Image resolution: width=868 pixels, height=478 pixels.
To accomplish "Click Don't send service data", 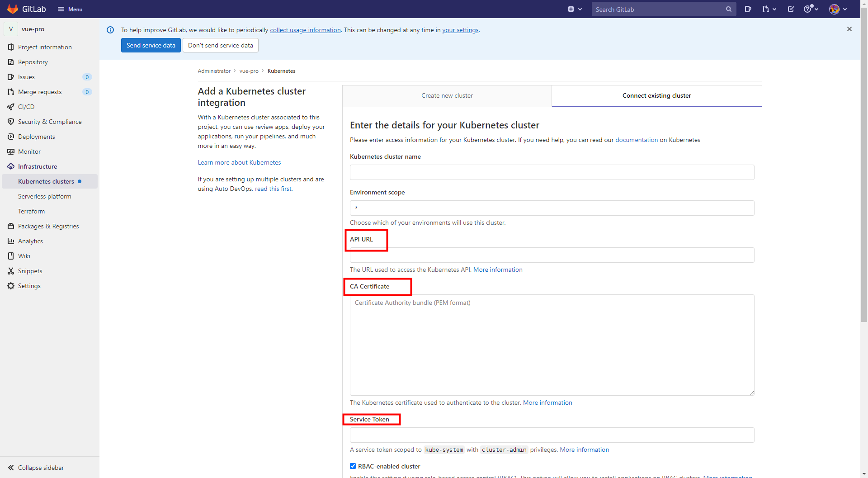I will coord(221,45).
